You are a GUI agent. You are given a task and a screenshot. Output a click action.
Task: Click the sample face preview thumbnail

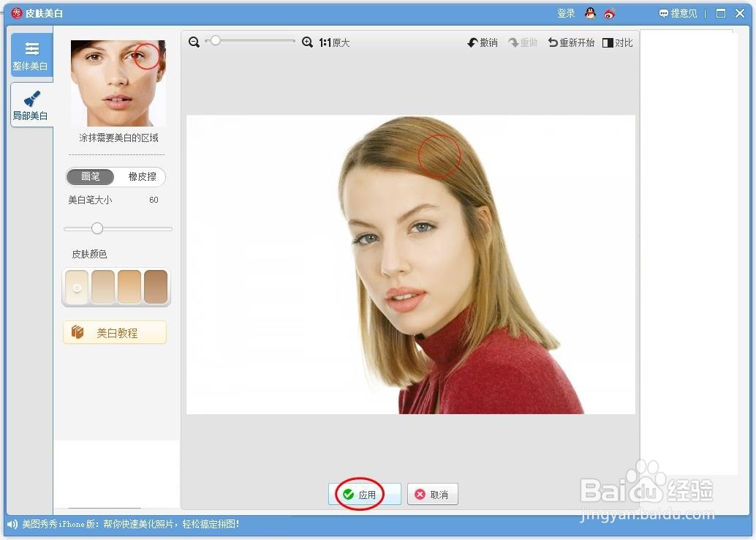pyautogui.click(x=118, y=83)
